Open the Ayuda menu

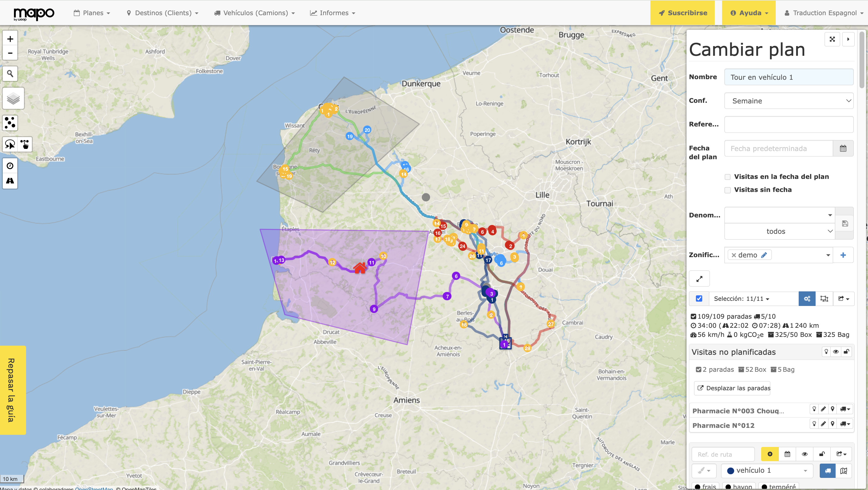point(748,13)
